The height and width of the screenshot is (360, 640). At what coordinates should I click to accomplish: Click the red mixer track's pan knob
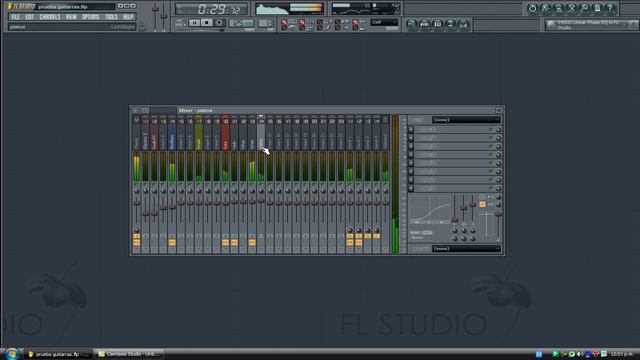point(226,191)
